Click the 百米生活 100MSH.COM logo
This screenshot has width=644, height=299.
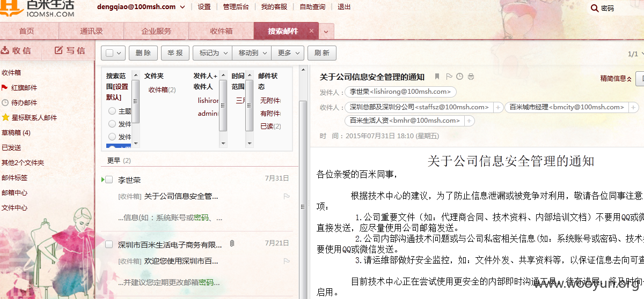[x=37, y=9]
